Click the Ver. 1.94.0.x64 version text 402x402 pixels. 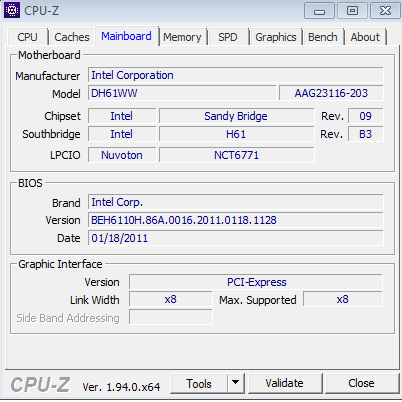(121, 387)
